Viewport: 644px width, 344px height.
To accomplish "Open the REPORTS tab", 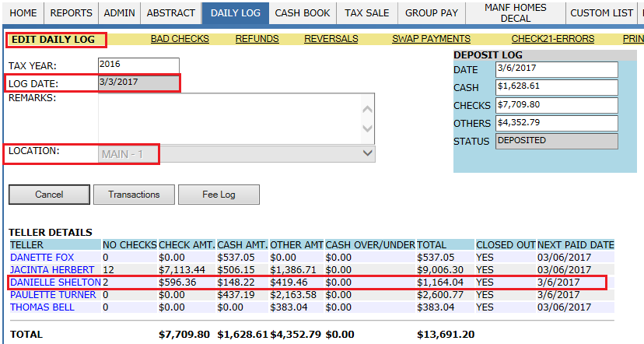I will click(x=71, y=13).
